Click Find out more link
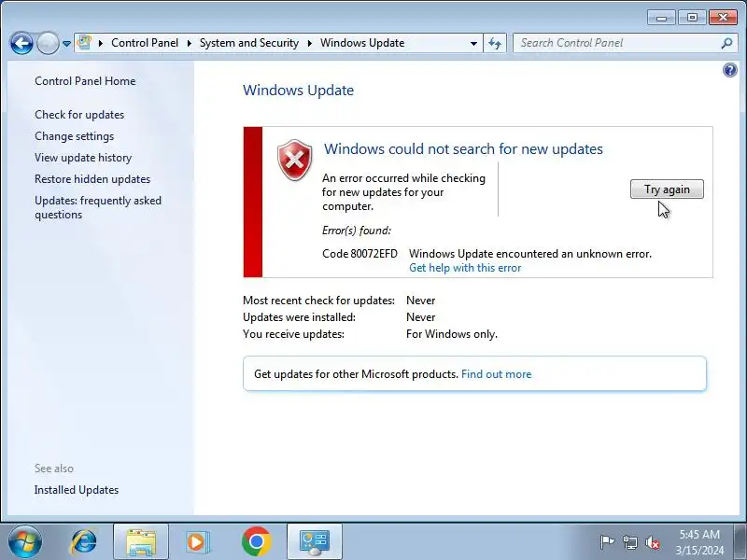This screenshot has width=747, height=560. coord(497,374)
